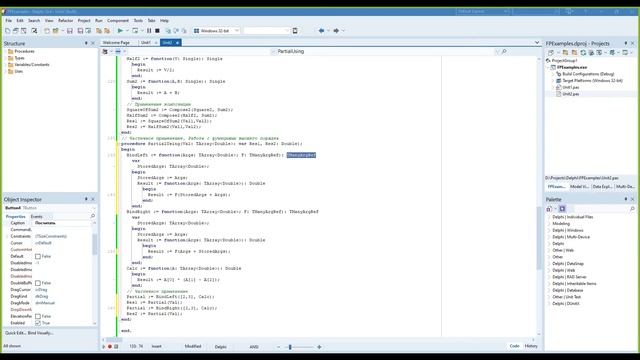
Task: Uncheck the Enabled property checkbox
Action: click(38, 323)
